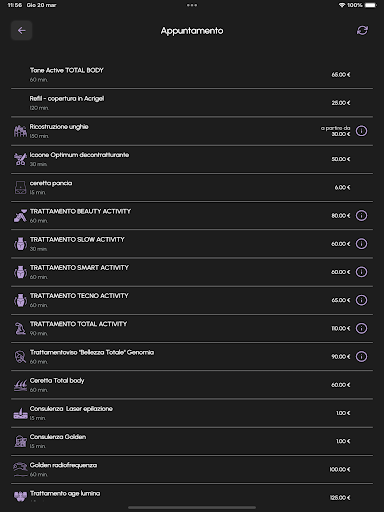Select Consulenza Golden service
The height and width of the screenshot is (512, 384).
point(192,441)
